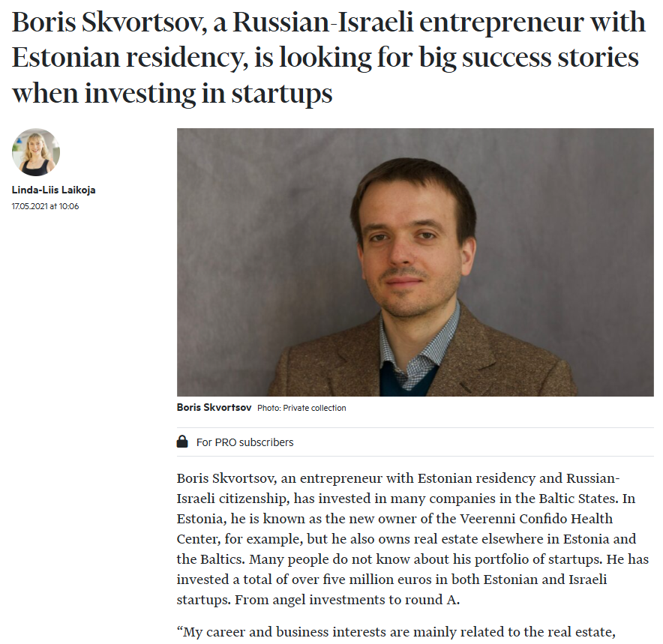The image size is (663, 644).
Task: Click the bold caption name Boris Skvortsov
Action: click(x=214, y=407)
